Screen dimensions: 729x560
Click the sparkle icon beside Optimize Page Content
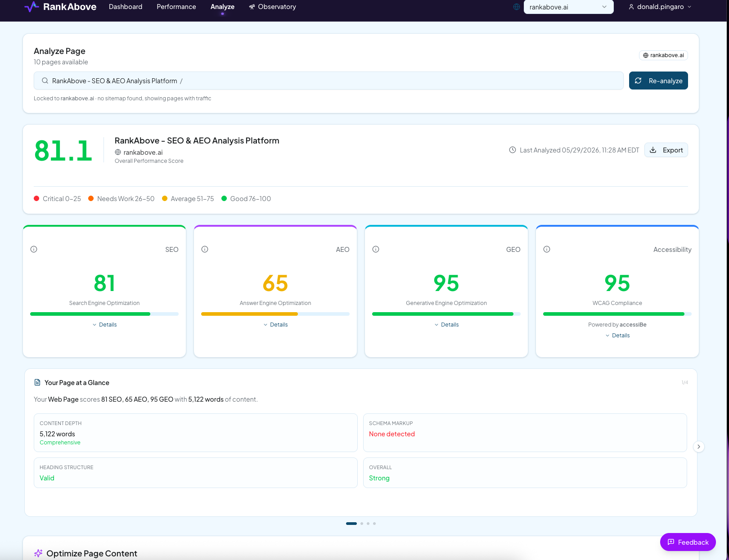pos(38,553)
